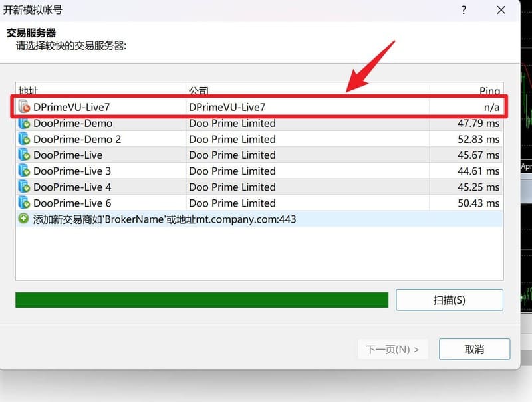Select Doo Prime Limited company for DooPrime-Live 4
The height and width of the screenshot is (402, 532).
coord(232,187)
